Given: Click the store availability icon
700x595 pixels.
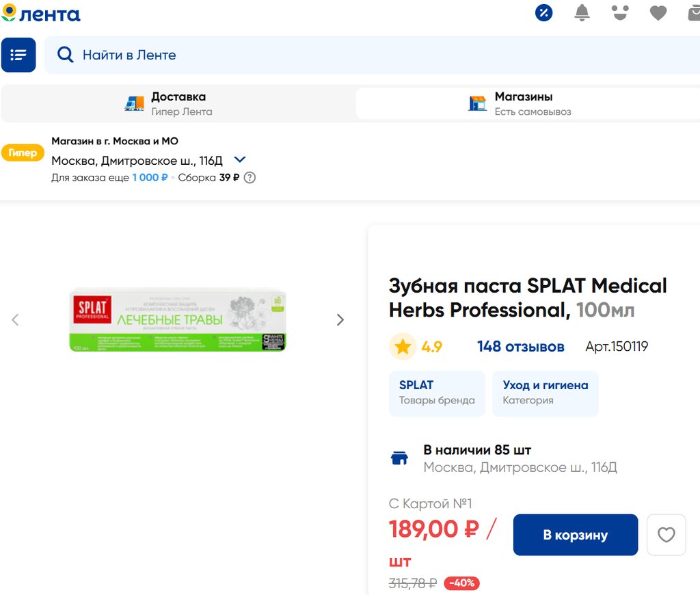Looking at the screenshot, I should pyautogui.click(x=399, y=458).
